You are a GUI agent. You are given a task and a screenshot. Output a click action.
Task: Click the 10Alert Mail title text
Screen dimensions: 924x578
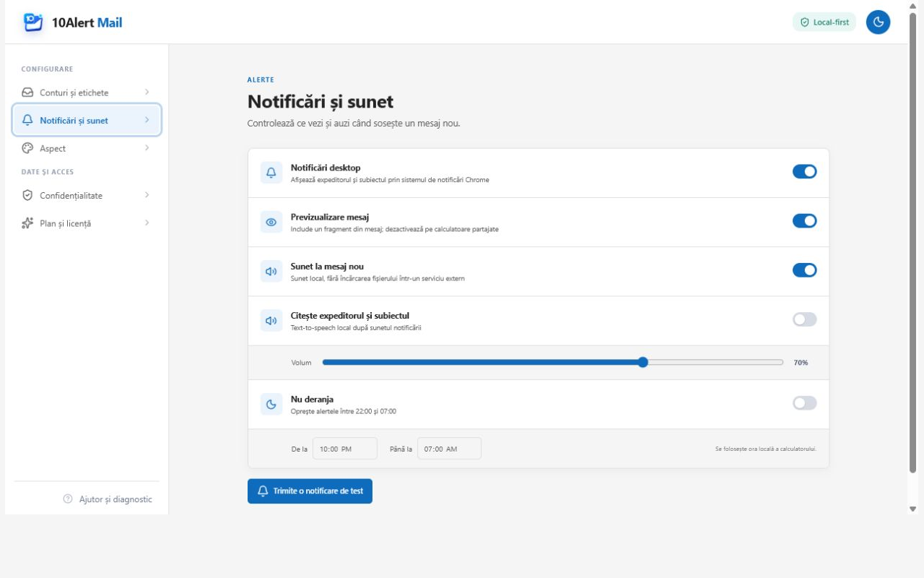87,22
